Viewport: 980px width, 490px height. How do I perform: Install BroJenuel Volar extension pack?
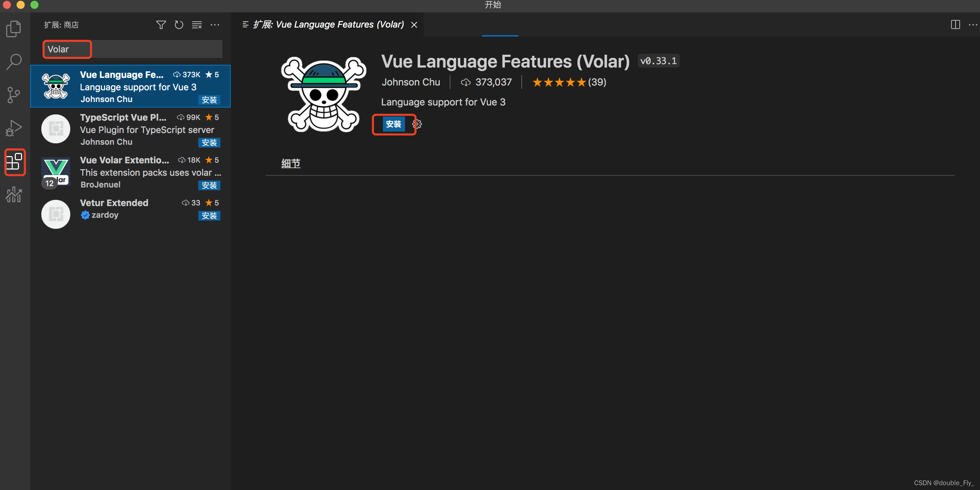coord(209,185)
